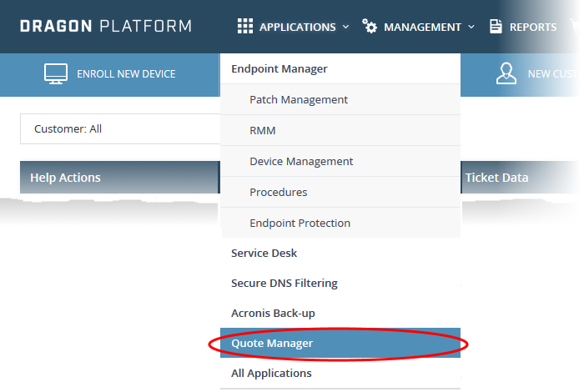This screenshot has width=584, height=392.
Task: Click the Enroll New Device monitor icon
Action: [x=56, y=73]
